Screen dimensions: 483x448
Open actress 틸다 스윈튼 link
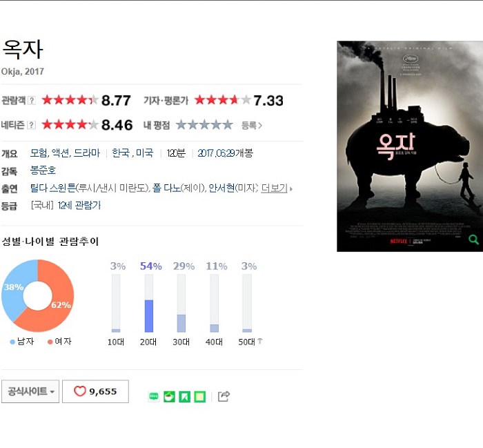[52, 188]
